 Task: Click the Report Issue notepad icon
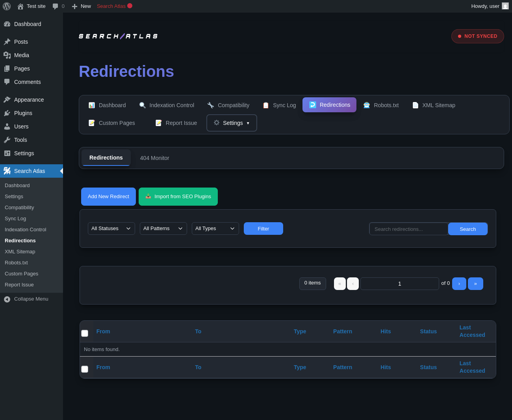pos(159,123)
